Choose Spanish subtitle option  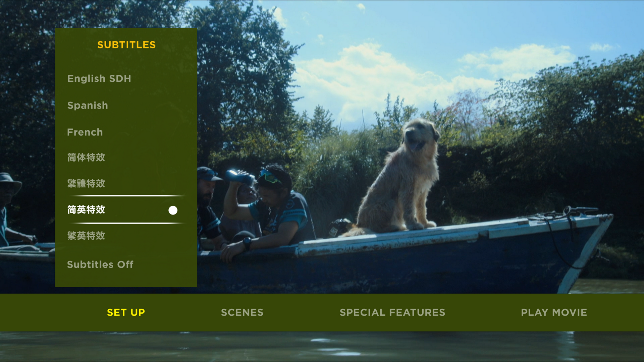click(88, 105)
